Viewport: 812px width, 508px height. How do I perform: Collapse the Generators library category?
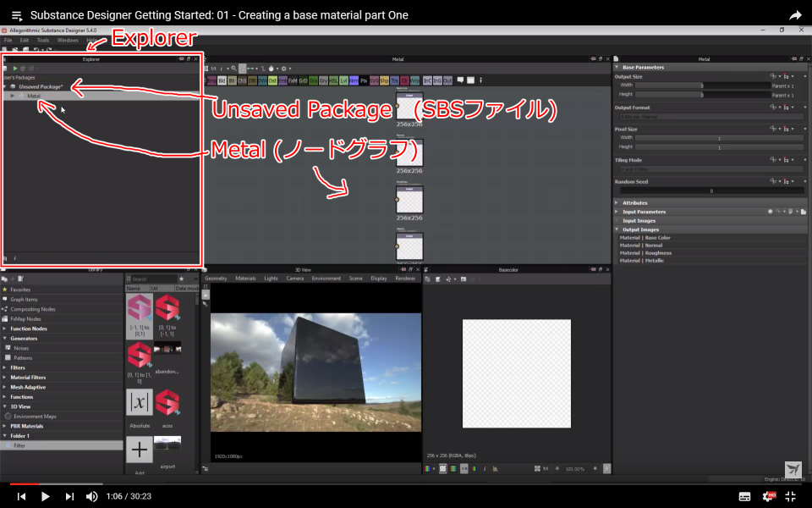5,339
